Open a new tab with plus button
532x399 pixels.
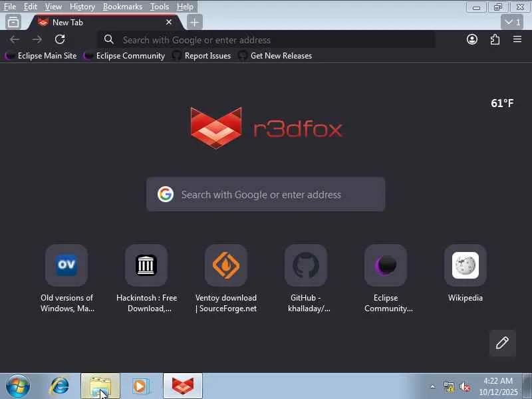(x=194, y=23)
